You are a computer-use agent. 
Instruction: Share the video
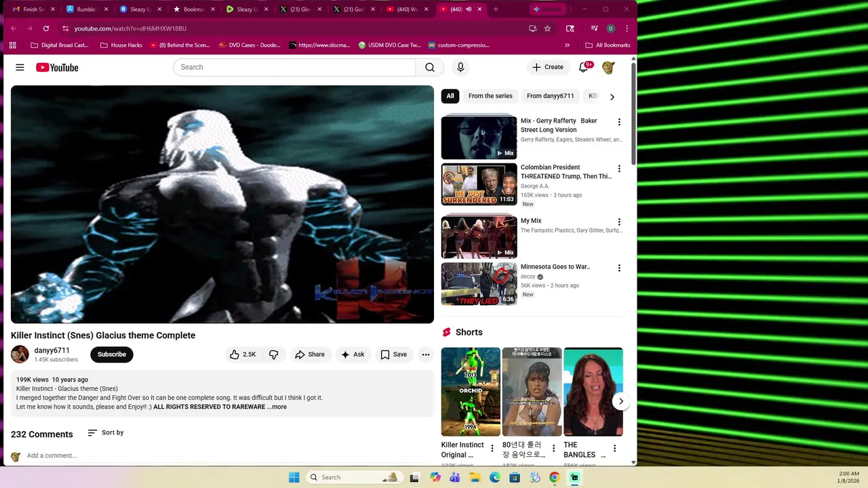coord(309,354)
